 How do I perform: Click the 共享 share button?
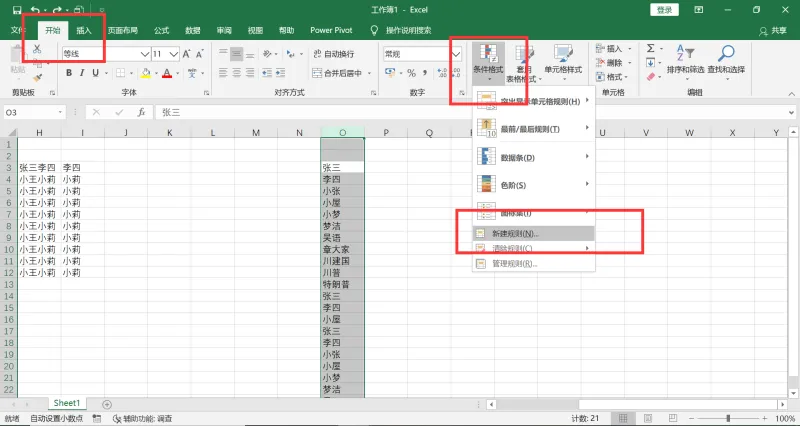pos(773,31)
